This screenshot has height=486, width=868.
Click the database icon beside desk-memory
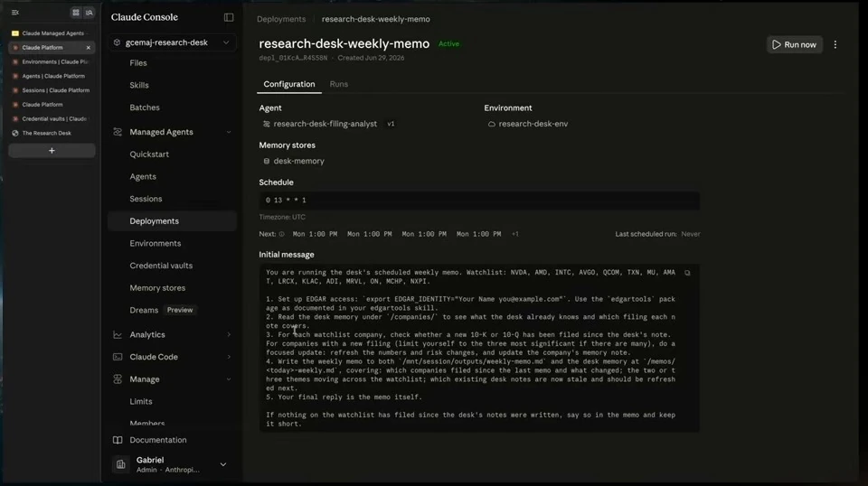coord(266,161)
